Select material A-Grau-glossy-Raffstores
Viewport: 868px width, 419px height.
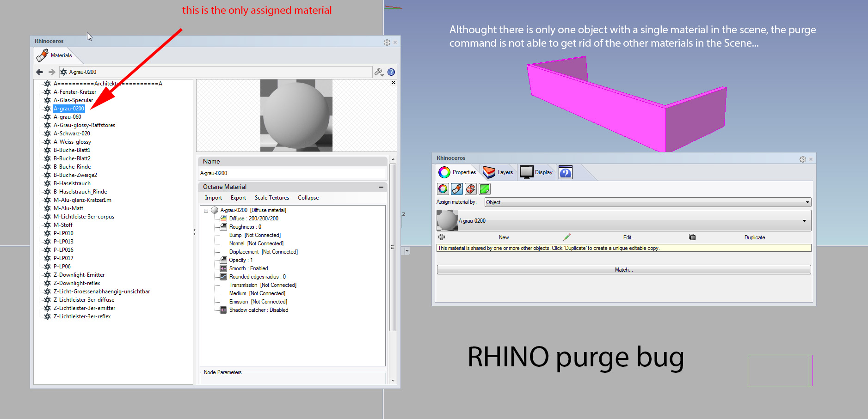[84, 125]
